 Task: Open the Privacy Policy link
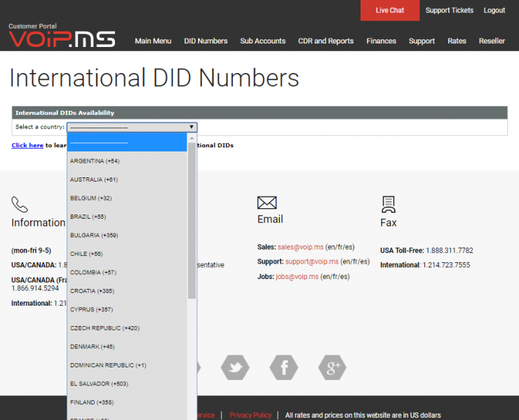pos(250,415)
